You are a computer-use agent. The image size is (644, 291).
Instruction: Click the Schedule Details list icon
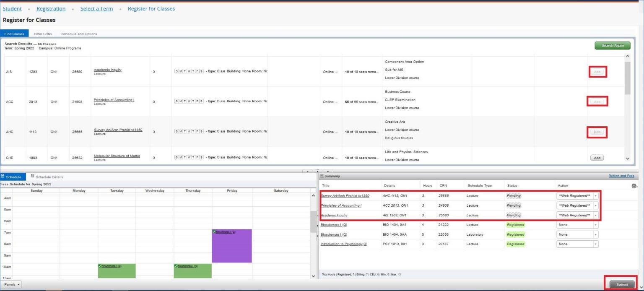(x=32, y=177)
